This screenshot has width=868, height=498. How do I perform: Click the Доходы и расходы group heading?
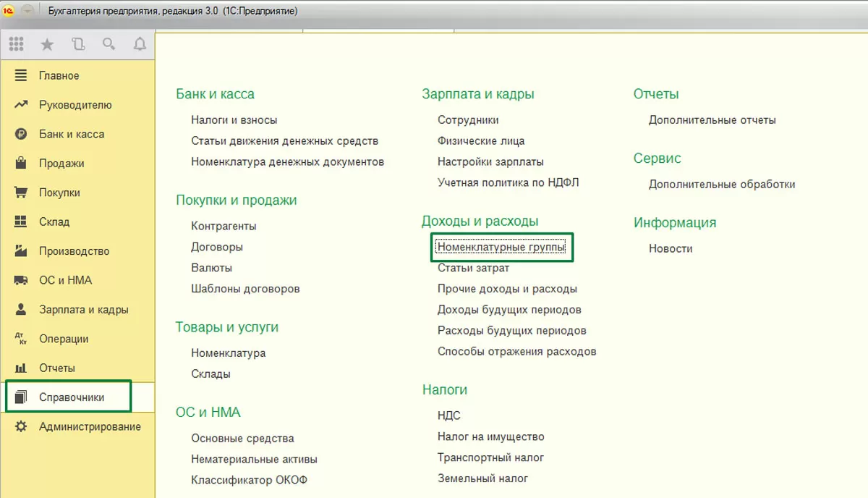(x=480, y=221)
